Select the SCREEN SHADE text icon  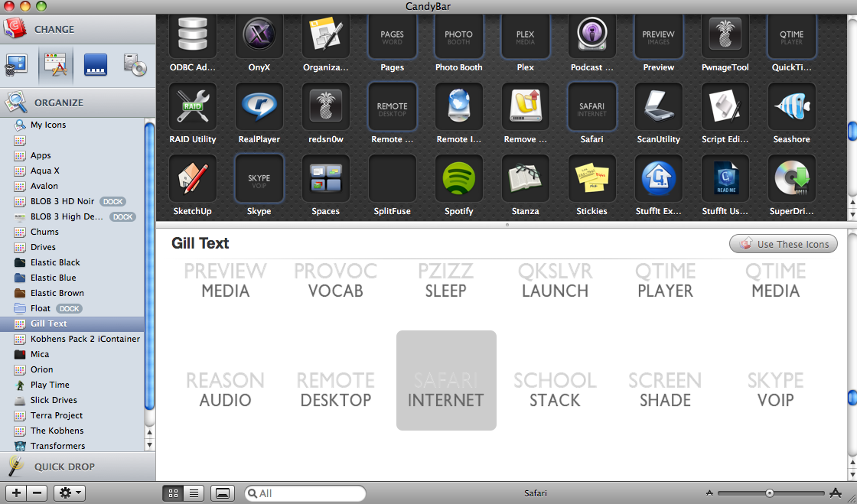pos(665,390)
